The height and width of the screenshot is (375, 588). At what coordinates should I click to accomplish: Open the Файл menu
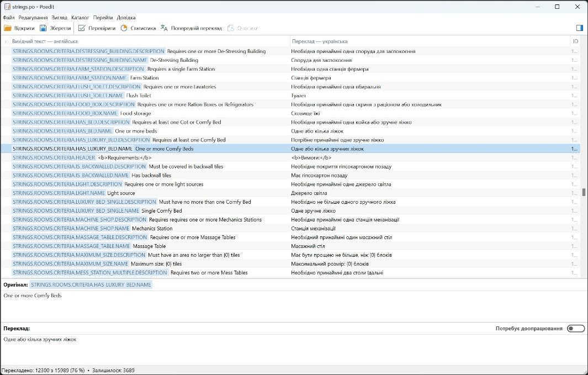point(8,18)
